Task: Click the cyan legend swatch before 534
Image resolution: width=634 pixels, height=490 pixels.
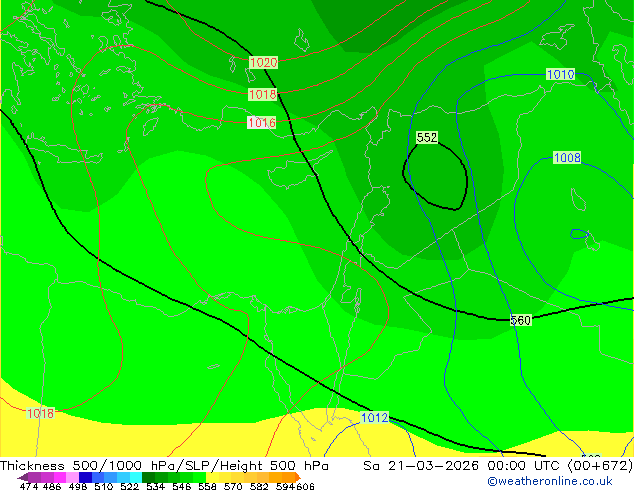Action: click(x=136, y=477)
